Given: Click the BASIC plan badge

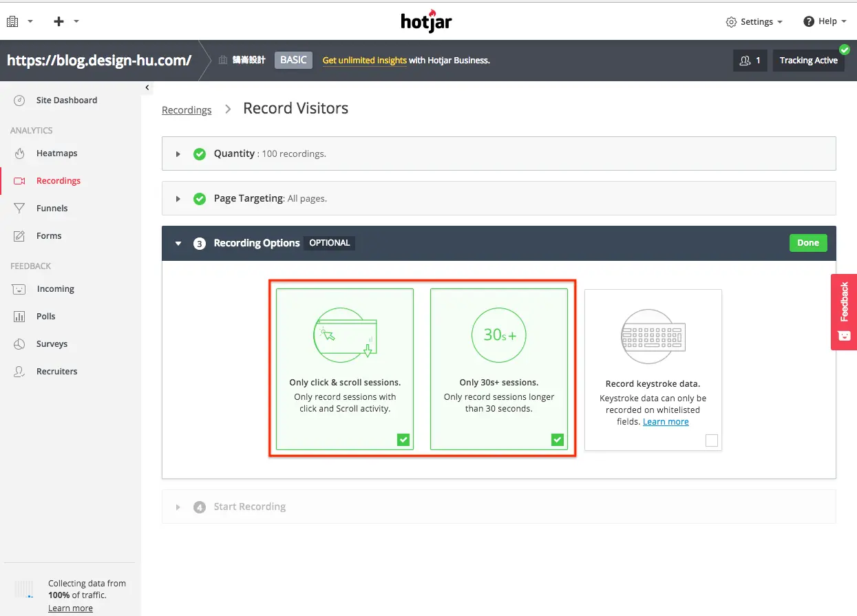Looking at the screenshot, I should click(293, 61).
